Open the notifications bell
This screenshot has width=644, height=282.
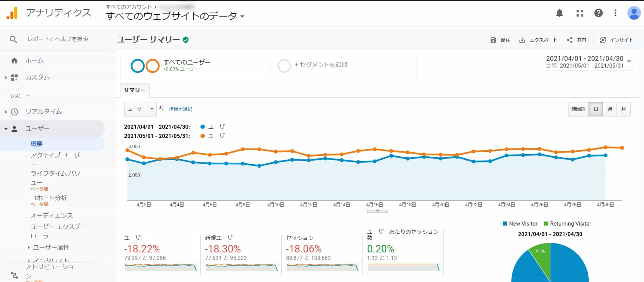[x=560, y=13]
